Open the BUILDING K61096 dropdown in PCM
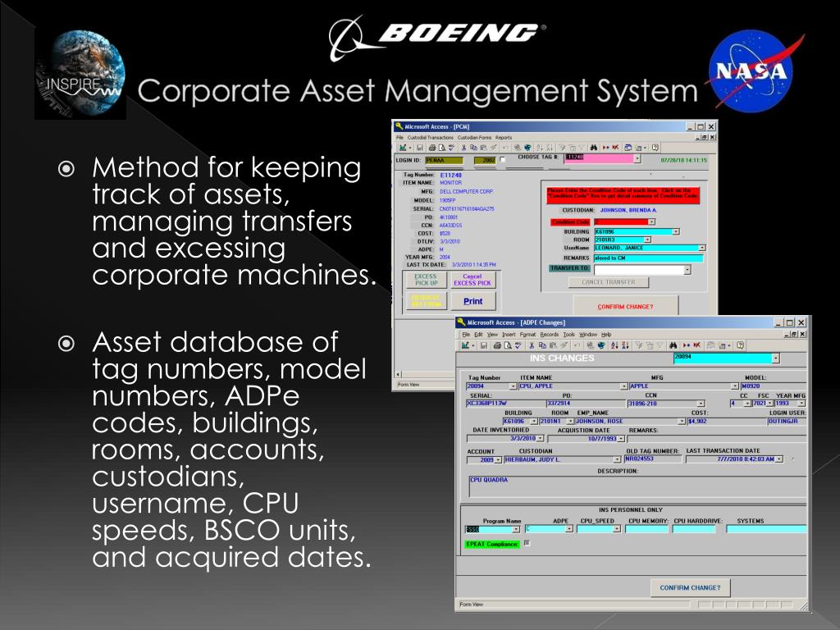 pyautogui.click(x=676, y=232)
